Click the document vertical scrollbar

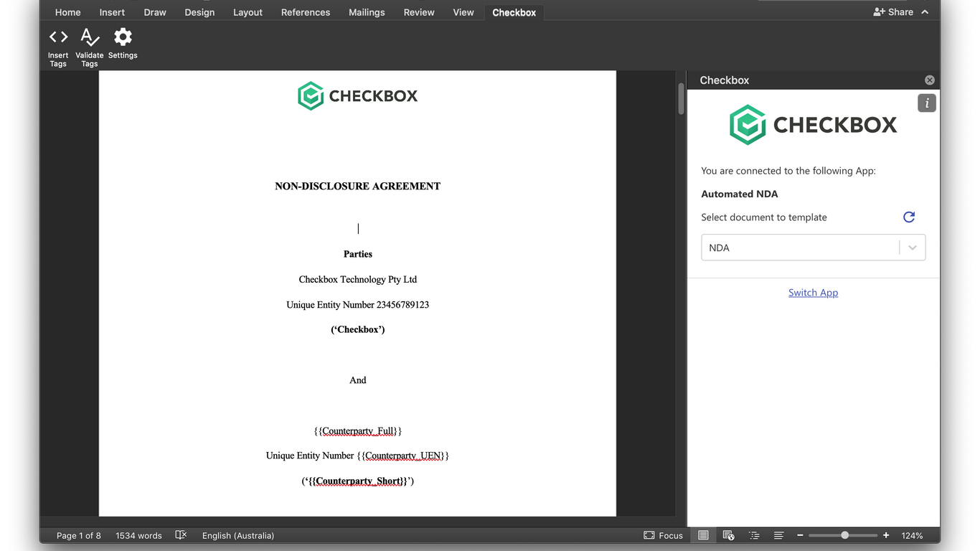click(682, 99)
